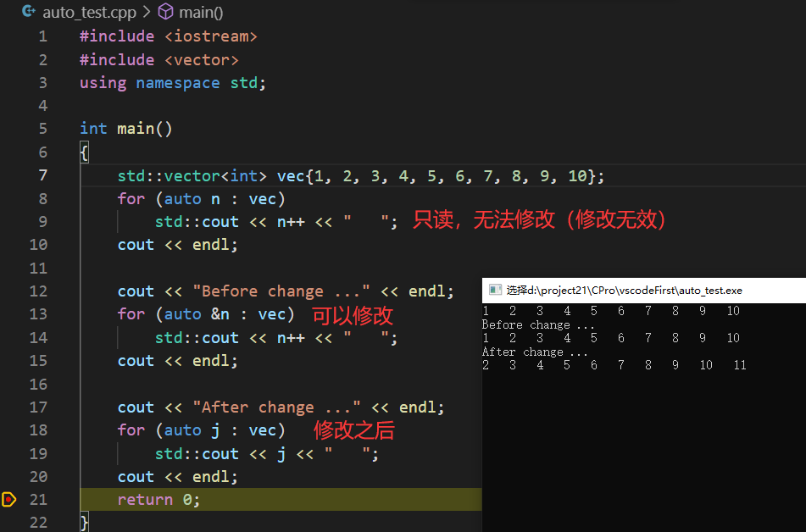Click the '#include <vector>' line

coord(158,59)
